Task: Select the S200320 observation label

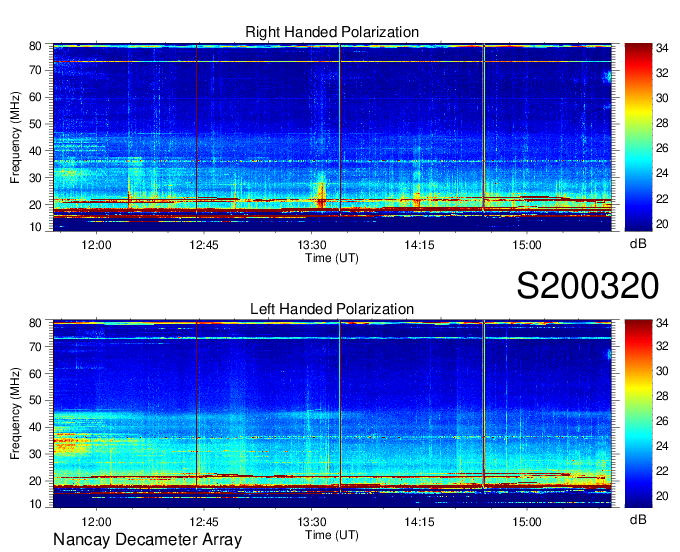Action: tap(588, 286)
